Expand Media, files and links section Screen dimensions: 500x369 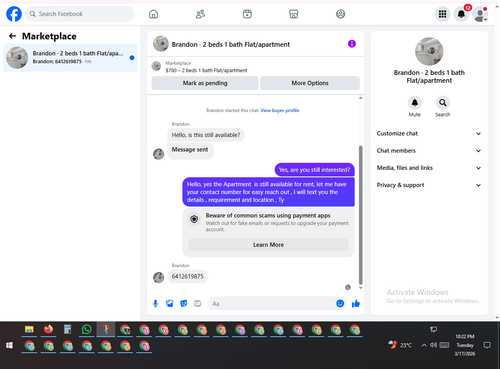[429, 168]
